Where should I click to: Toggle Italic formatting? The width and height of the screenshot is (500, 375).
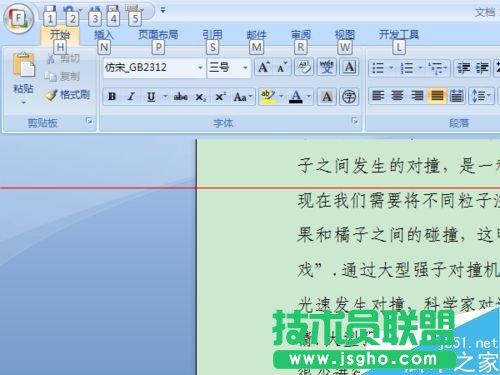[131, 97]
